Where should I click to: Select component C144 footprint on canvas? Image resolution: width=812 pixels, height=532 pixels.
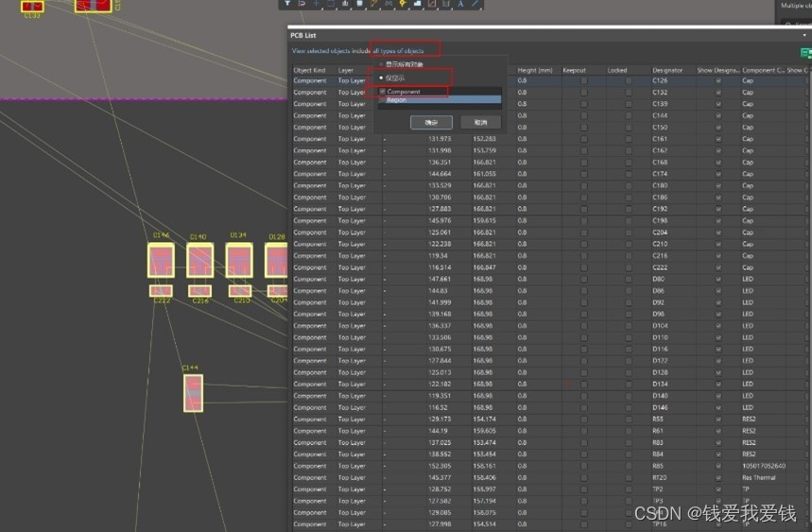point(193,393)
